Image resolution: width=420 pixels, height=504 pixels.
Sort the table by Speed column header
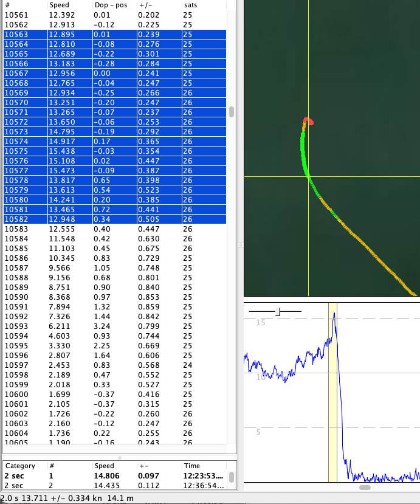click(x=60, y=5)
